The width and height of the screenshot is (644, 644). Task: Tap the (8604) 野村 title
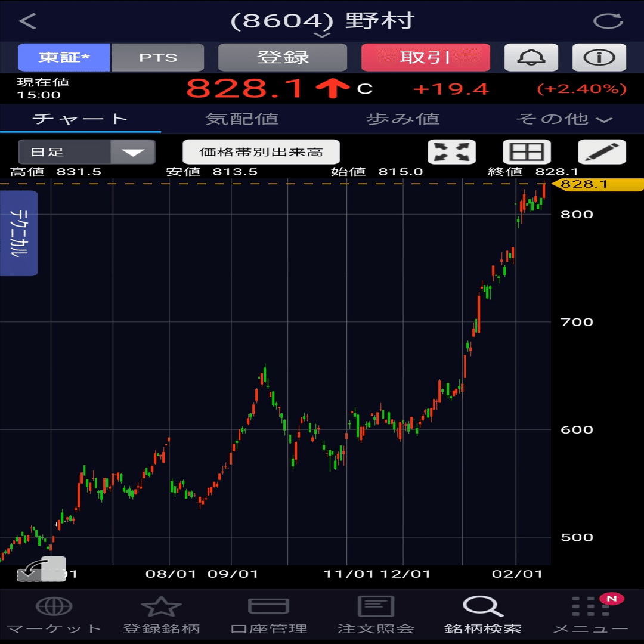tap(323, 20)
